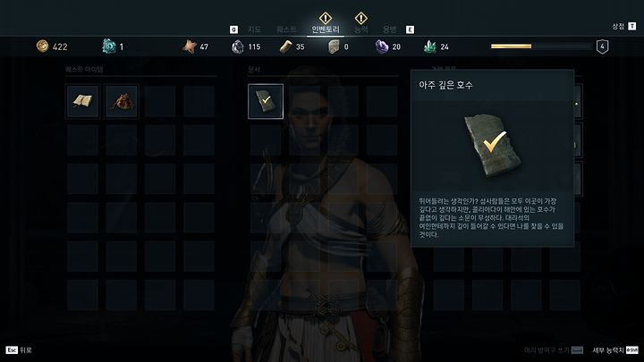Click the green precious gems resource icon

(x=430, y=46)
